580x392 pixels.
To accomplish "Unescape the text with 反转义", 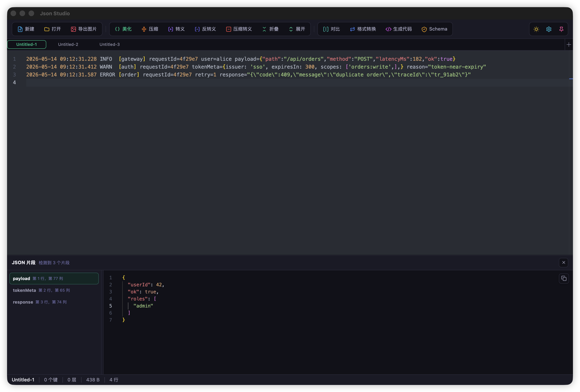I will click(x=205, y=29).
